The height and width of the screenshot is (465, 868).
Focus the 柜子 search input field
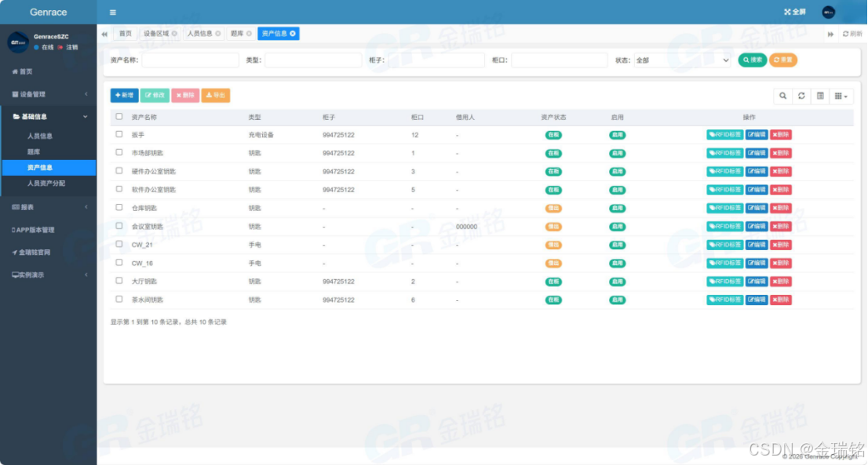coord(436,60)
